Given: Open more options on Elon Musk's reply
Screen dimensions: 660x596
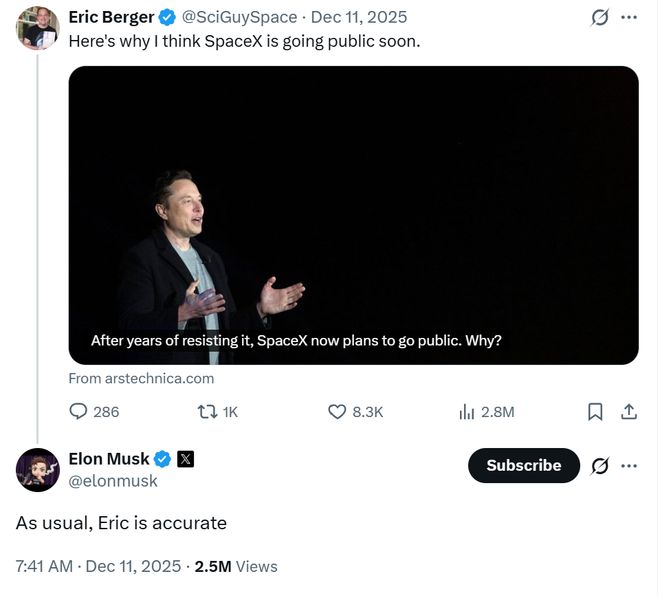Looking at the screenshot, I should pos(629,465).
